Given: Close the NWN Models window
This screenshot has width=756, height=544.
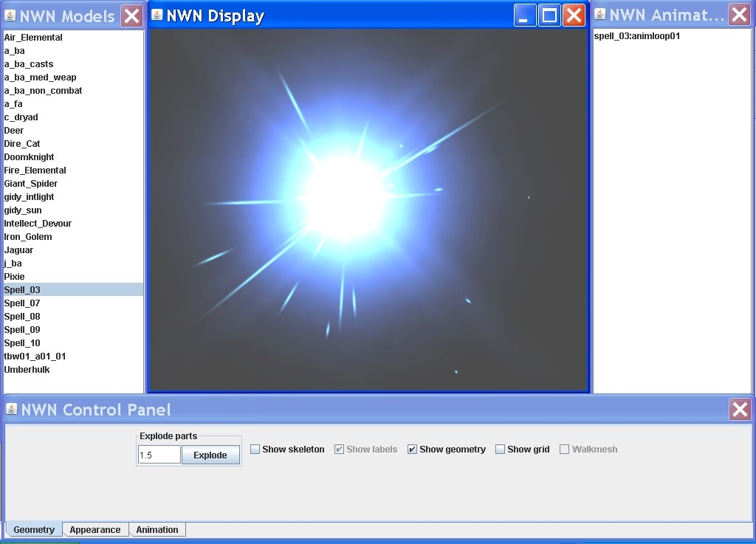Looking at the screenshot, I should click(x=131, y=16).
